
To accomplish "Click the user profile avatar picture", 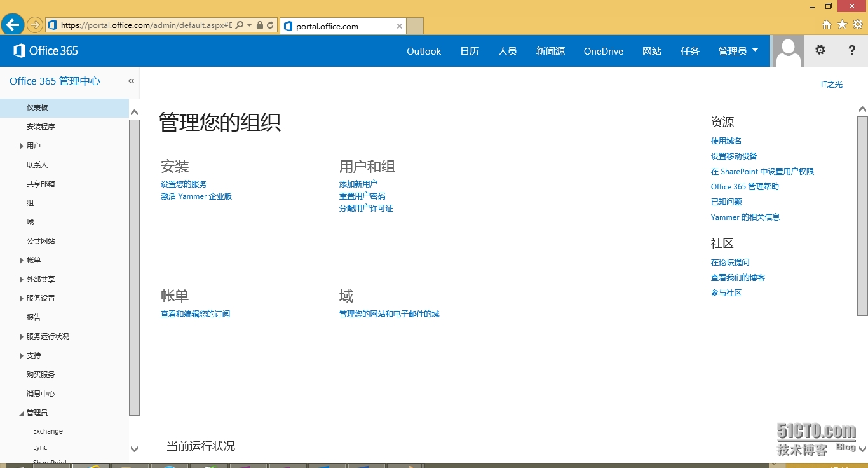I will click(788, 51).
